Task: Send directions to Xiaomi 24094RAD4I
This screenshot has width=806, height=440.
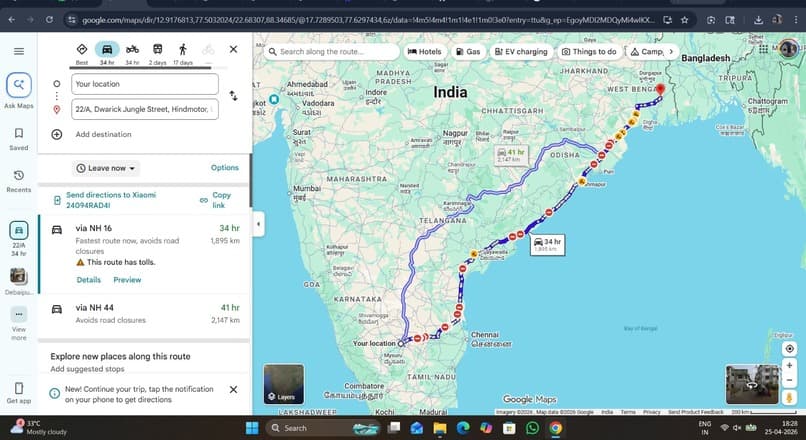Action: coord(111,200)
